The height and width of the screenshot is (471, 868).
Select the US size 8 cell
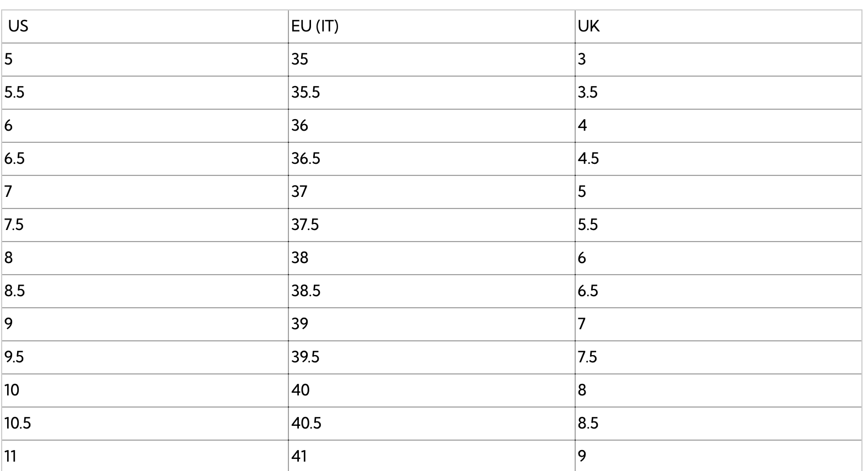pos(9,258)
